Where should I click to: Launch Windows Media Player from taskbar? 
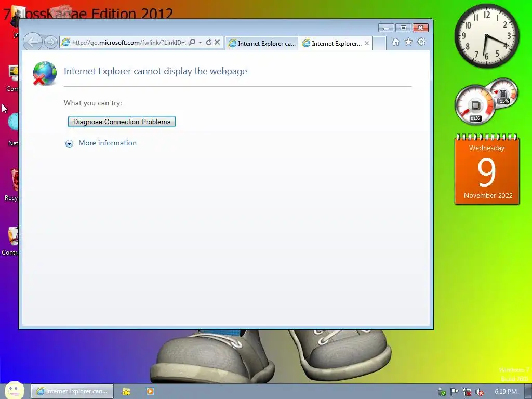(150, 391)
